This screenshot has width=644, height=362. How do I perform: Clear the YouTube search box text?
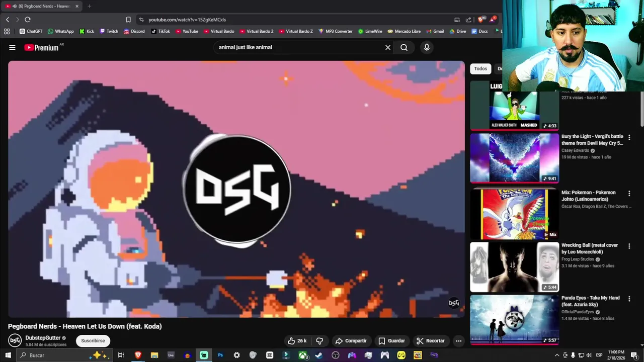point(388,47)
